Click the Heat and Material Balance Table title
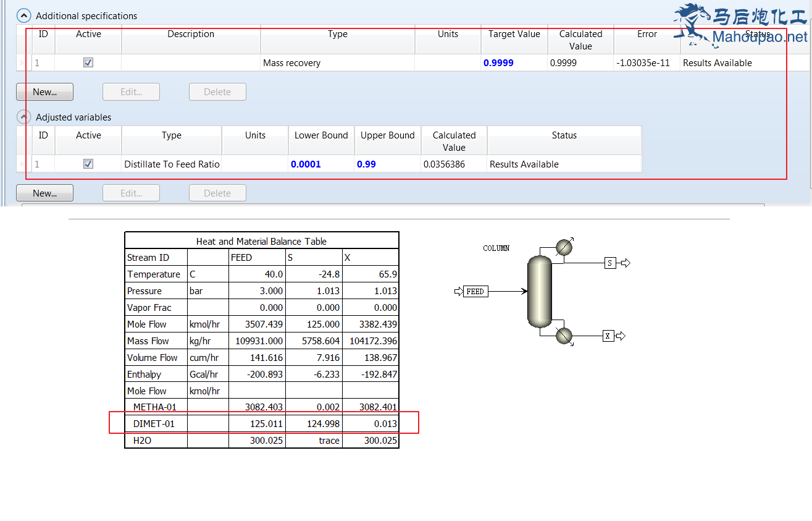Viewport: 812px width, 521px height. tap(261, 241)
